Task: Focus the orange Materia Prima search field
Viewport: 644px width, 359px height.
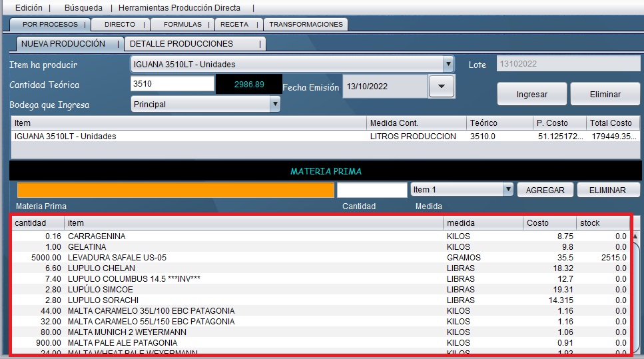Action: [x=176, y=190]
